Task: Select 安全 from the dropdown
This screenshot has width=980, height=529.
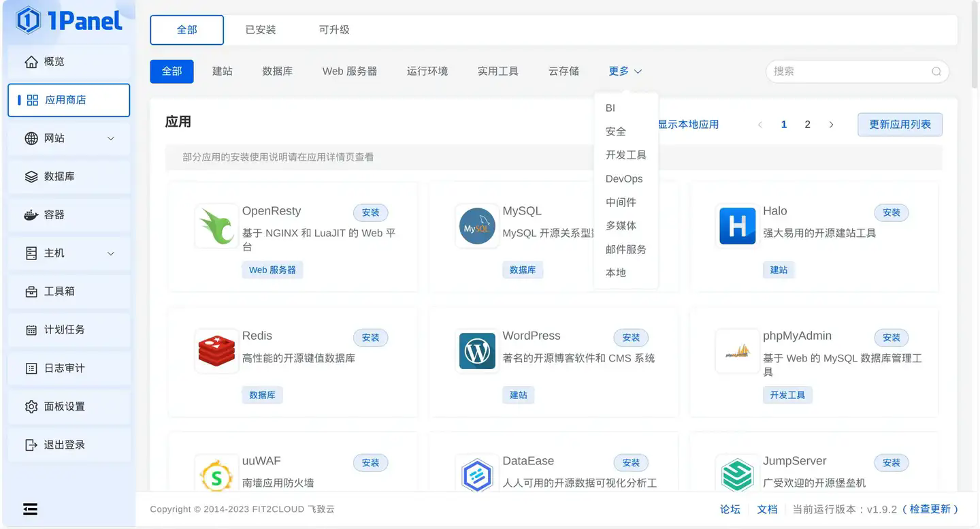Action: point(626,132)
